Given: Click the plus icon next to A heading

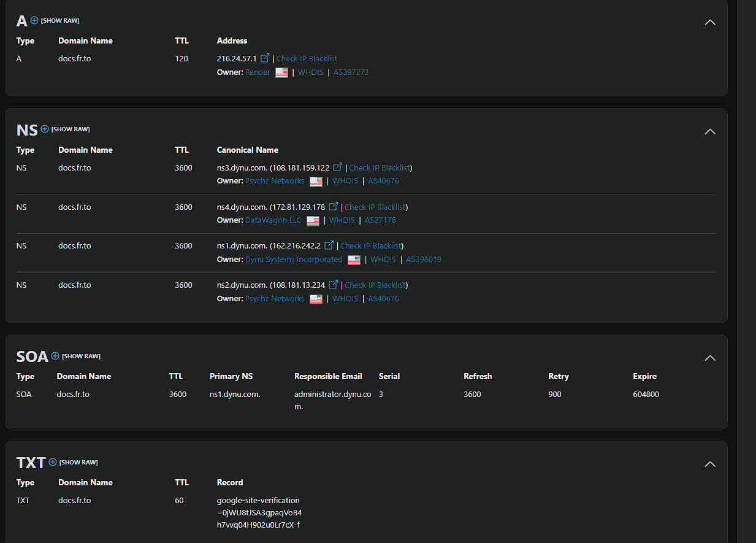Looking at the screenshot, I should pyautogui.click(x=34, y=20).
